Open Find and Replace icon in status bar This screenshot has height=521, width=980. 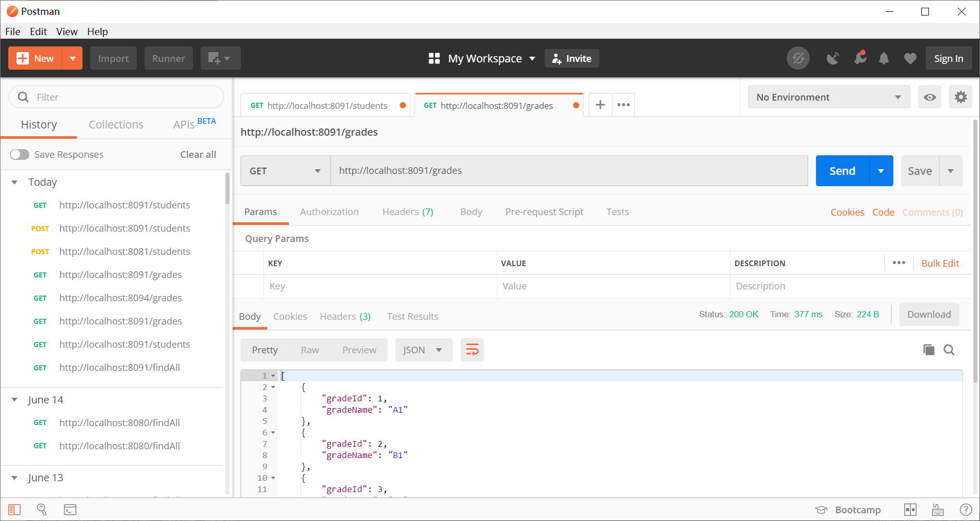point(42,510)
